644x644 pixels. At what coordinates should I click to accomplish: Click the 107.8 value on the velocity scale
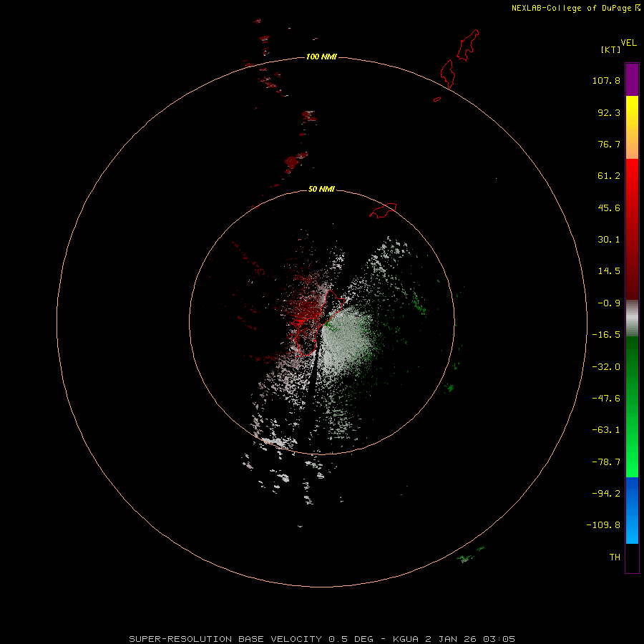[x=606, y=80]
